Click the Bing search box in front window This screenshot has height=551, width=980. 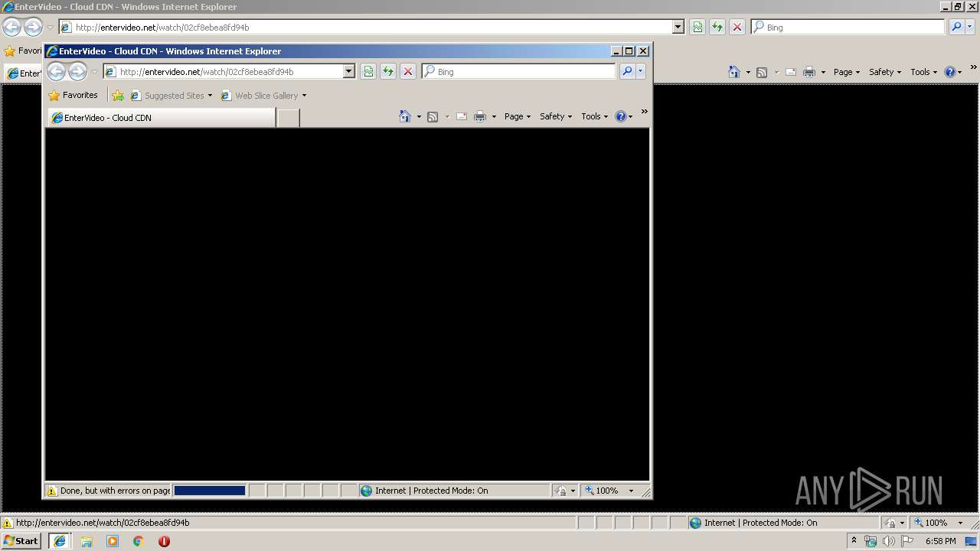pos(519,71)
